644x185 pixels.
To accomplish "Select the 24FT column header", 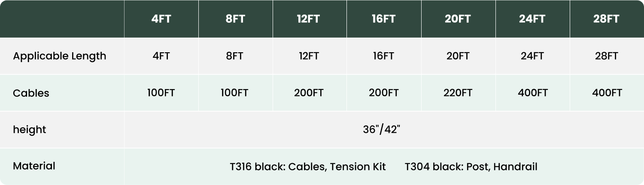I will tap(532, 19).
